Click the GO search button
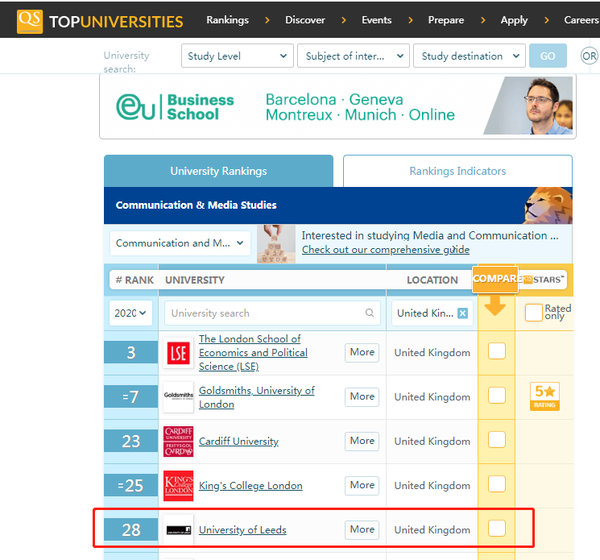 click(548, 56)
